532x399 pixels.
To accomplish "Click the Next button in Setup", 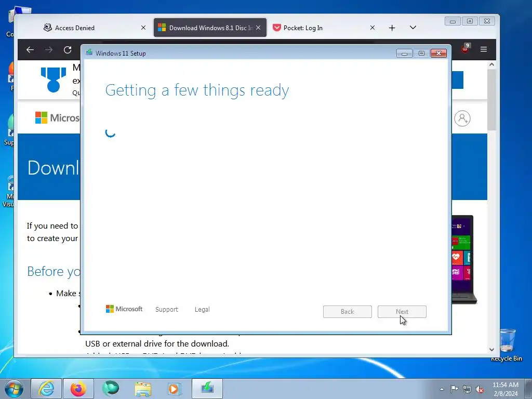I will (x=402, y=312).
